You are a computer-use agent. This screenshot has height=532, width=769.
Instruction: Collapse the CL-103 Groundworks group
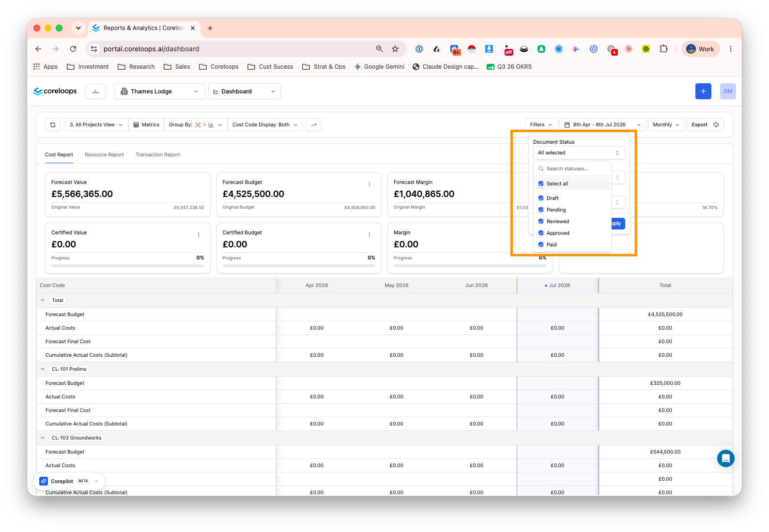tap(43, 438)
